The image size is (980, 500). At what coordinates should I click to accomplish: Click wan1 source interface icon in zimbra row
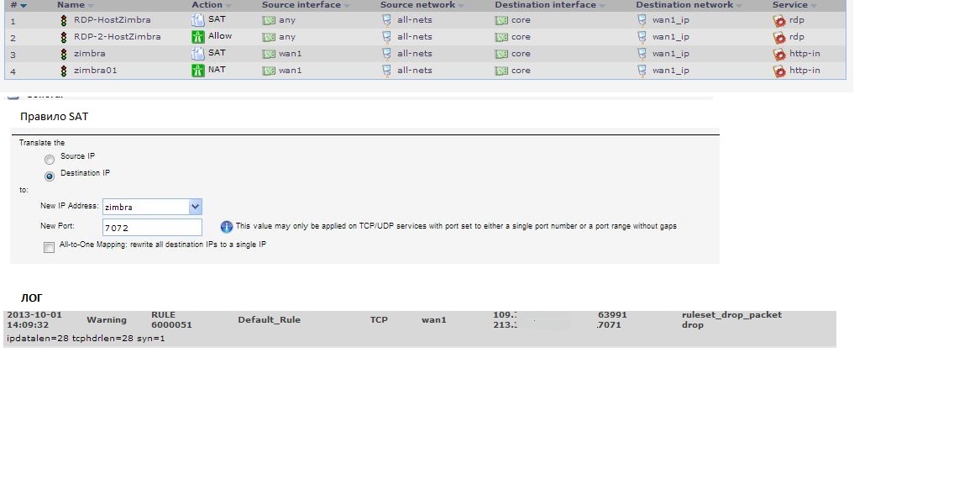tap(269, 55)
